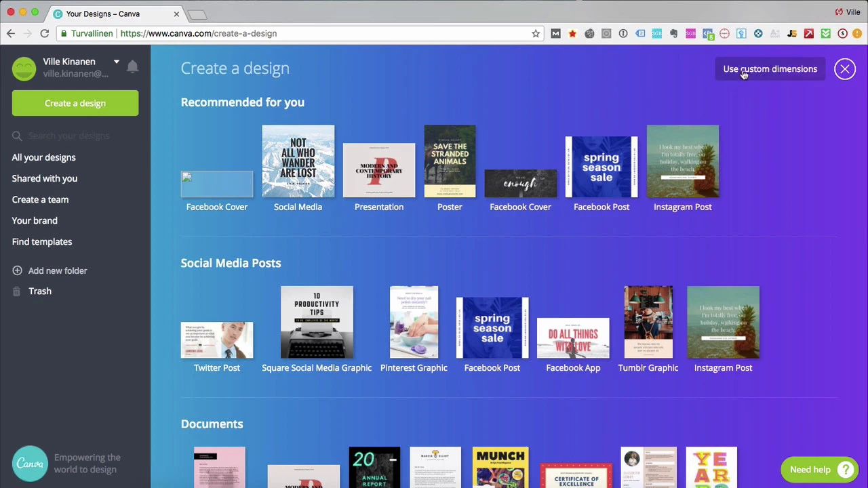Open Shared with you section
This screenshot has width=868, height=488.
(45, 178)
